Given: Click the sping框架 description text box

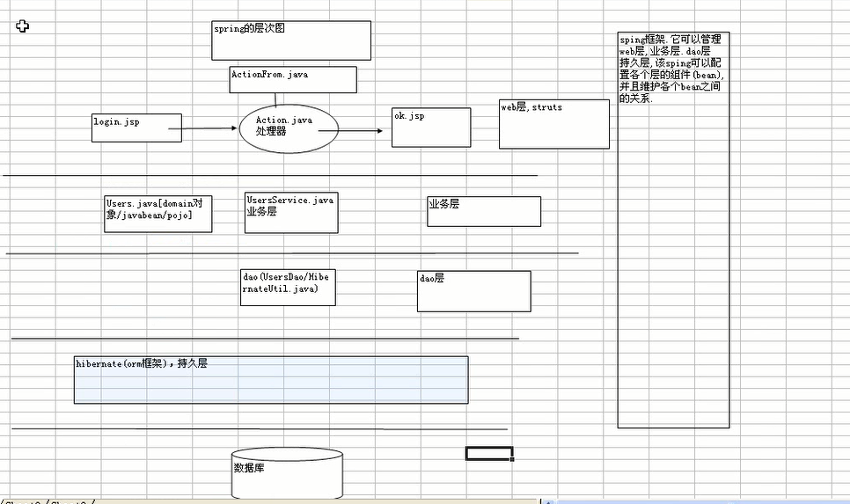Looking at the screenshot, I should click(674, 230).
